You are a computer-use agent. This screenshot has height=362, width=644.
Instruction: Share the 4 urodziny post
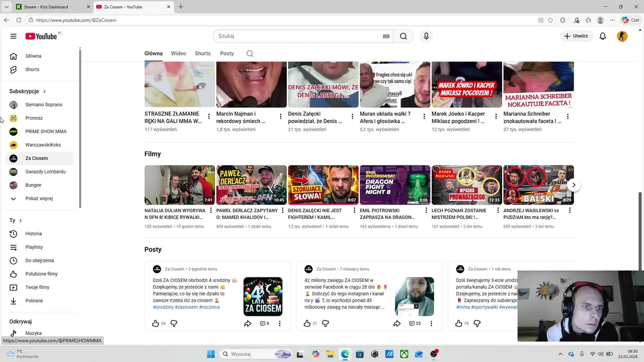tap(248, 323)
